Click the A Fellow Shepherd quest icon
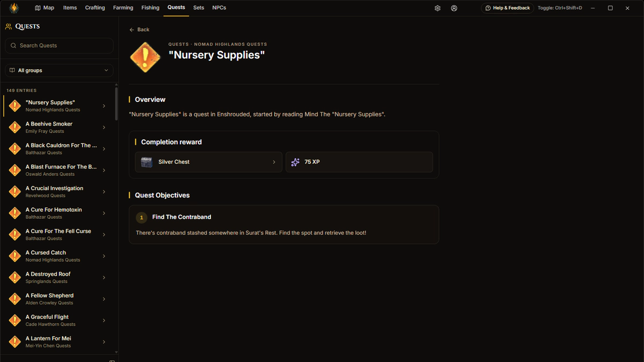 15,299
